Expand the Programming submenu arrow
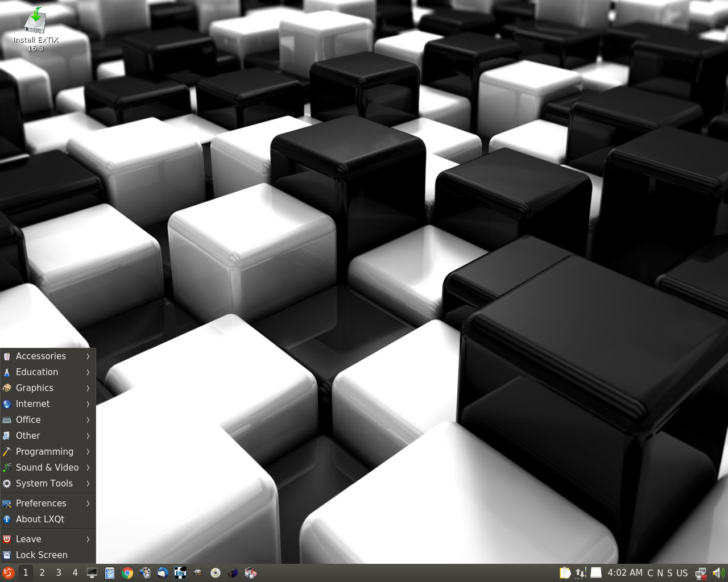 click(88, 452)
